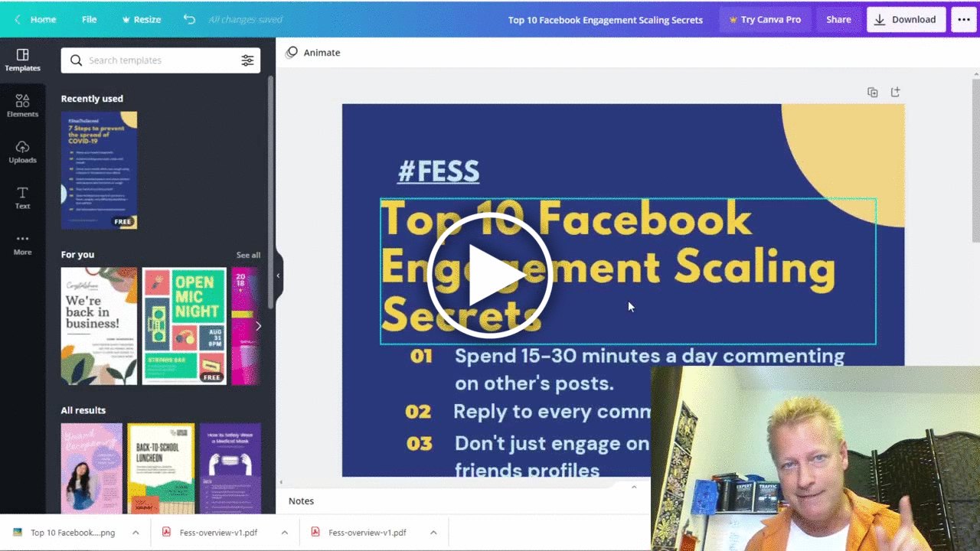Image resolution: width=980 pixels, height=551 pixels.
Task: Click the Share button
Action: coord(838,19)
